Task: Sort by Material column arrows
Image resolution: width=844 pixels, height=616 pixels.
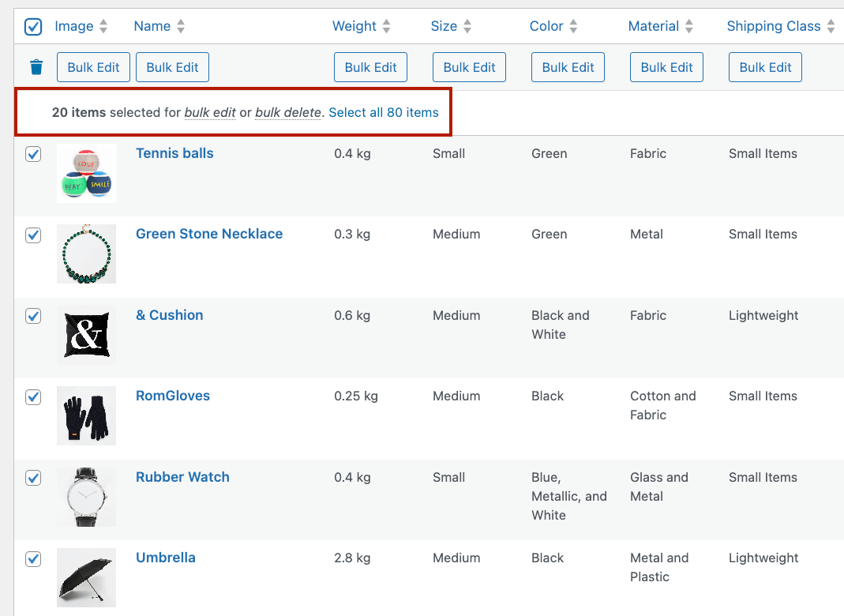Action: click(x=689, y=27)
